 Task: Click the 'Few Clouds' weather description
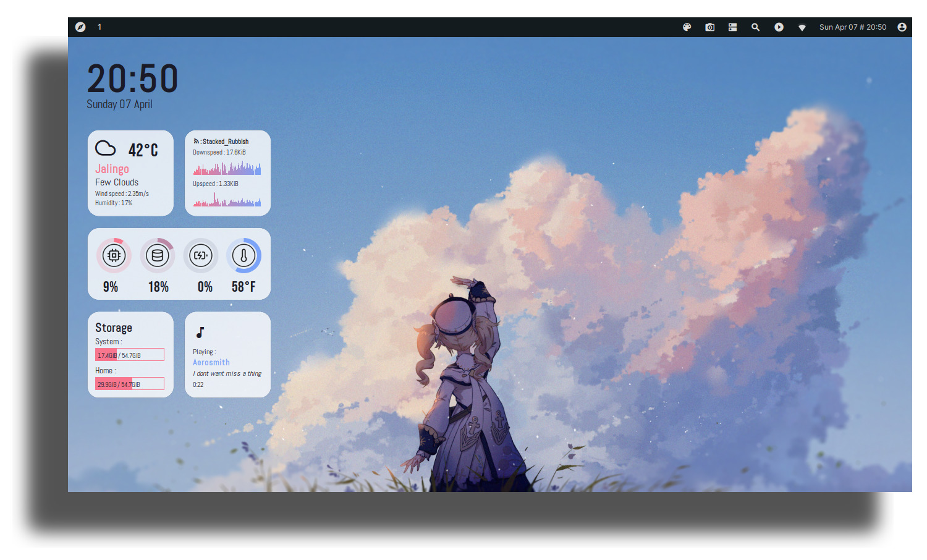[117, 182]
